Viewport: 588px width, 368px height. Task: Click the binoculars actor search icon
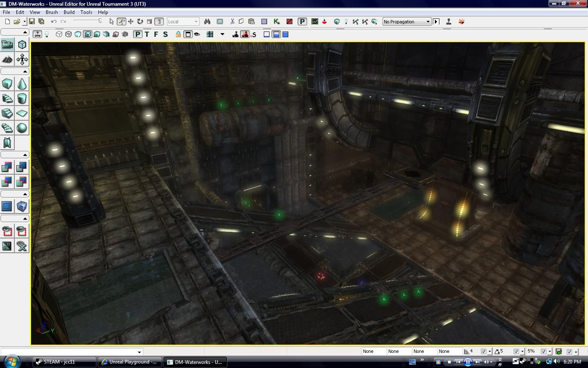207,21
